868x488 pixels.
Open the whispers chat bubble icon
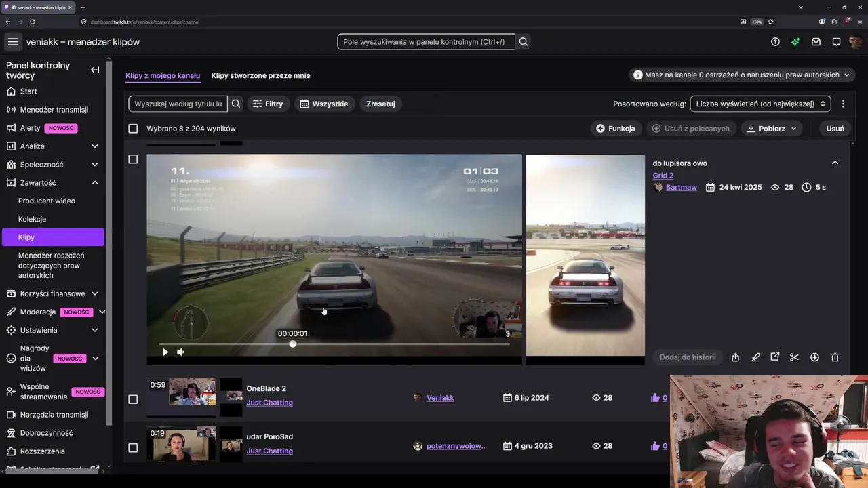[836, 42]
